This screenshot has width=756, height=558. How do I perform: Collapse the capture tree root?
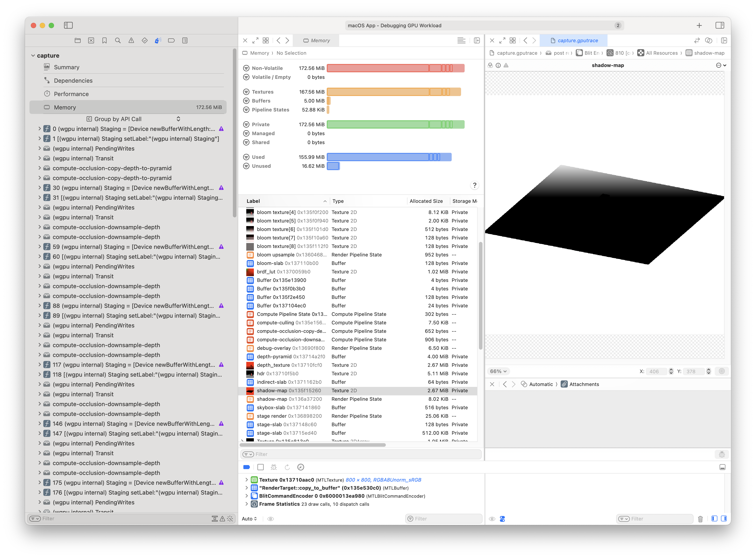pos(33,55)
